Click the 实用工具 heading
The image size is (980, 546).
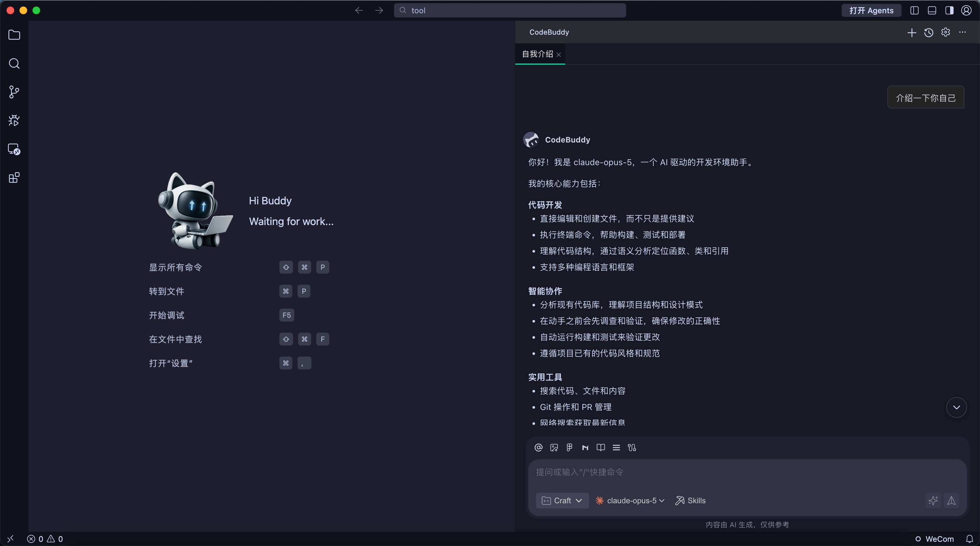coord(545,377)
